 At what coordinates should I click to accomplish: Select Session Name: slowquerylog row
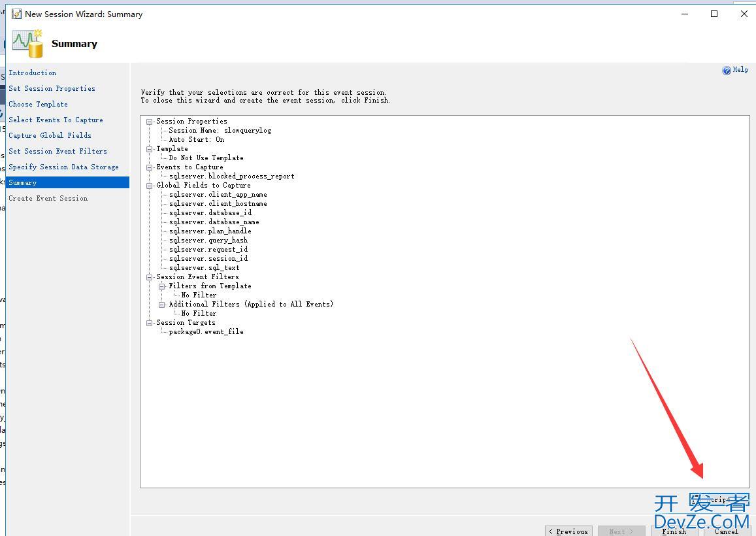(x=220, y=130)
